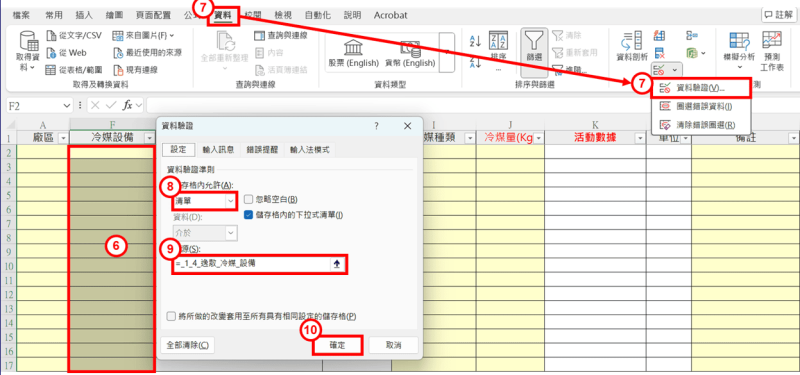Switch to the 錯誤提醒 dialog tab
Screen dimensions: 800x375
tap(262, 149)
